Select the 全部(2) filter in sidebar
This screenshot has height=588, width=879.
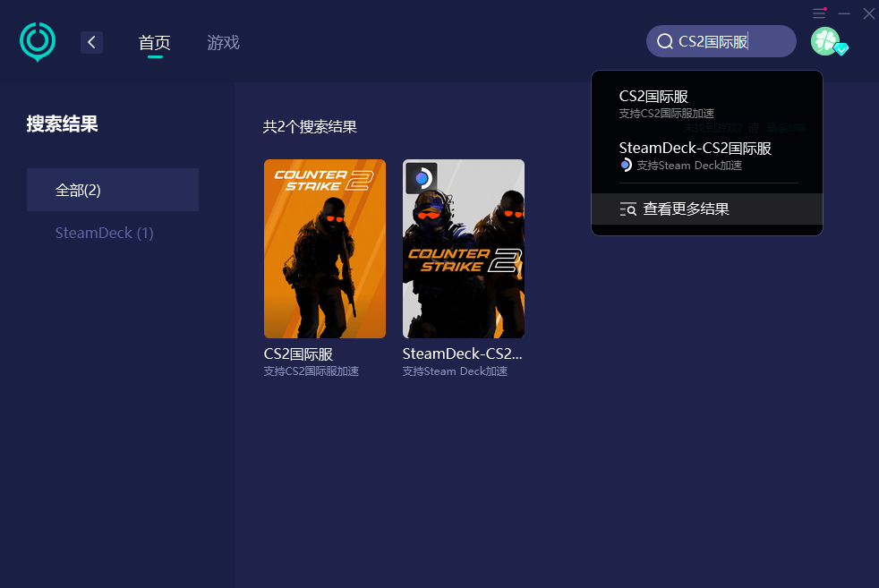[x=113, y=190]
